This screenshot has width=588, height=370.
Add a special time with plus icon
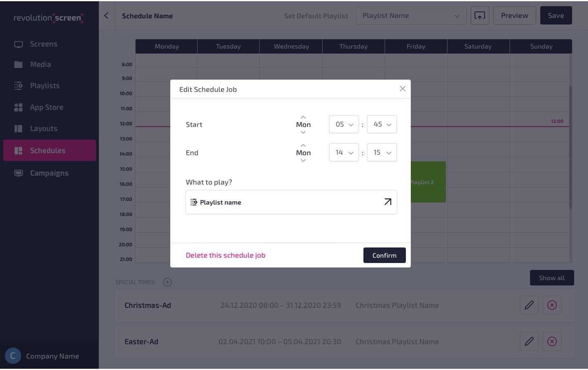pyautogui.click(x=167, y=282)
